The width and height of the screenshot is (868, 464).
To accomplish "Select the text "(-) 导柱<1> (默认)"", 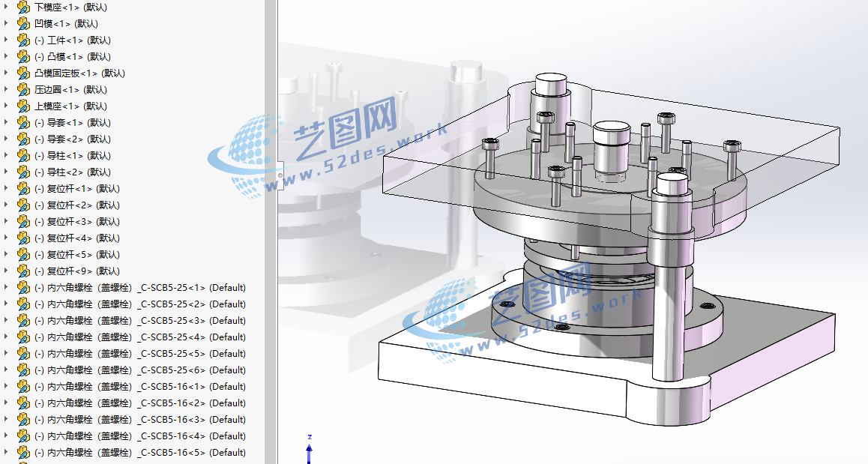I will pos(73,156).
